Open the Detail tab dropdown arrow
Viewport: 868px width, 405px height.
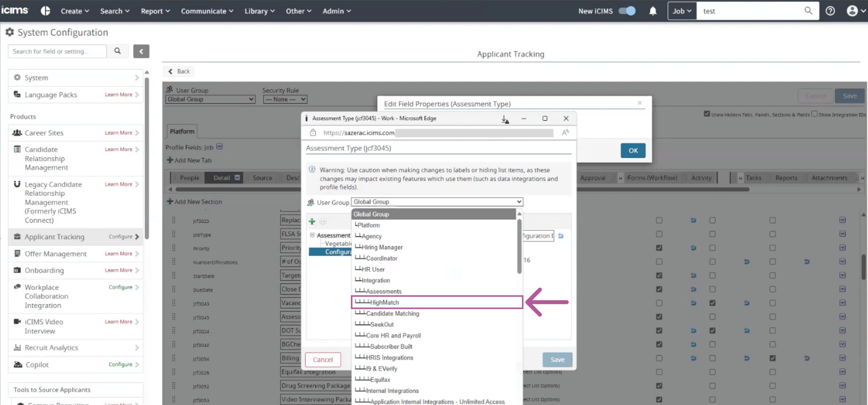coord(237,177)
